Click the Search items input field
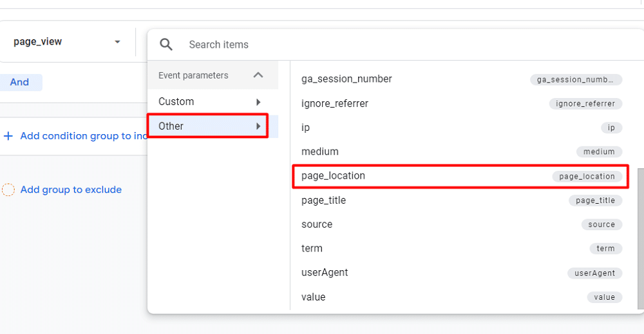Viewport: 644px width, 334px height. [386, 44]
